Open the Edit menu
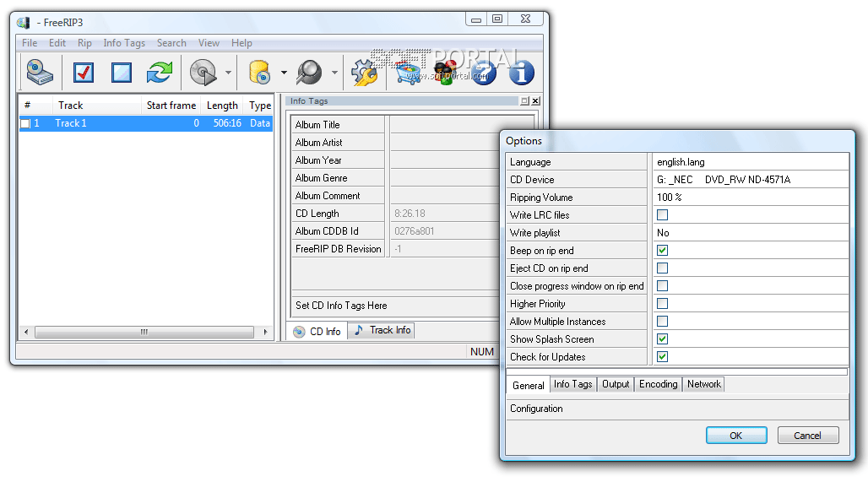The height and width of the screenshot is (482, 868). 57,42
